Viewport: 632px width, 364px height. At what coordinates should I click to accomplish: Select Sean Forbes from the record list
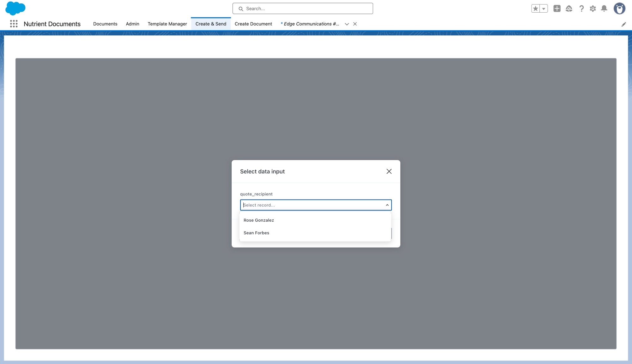(x=256, y=233)
